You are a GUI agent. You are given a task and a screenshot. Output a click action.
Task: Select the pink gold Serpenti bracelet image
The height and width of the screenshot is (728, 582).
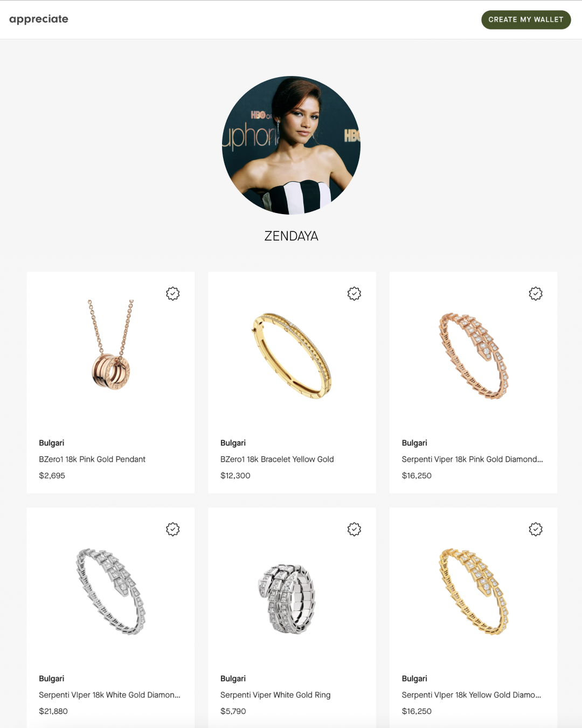[473, 356]
